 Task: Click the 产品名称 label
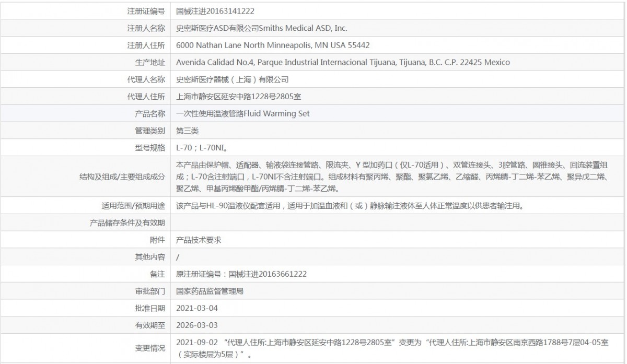(x=150, y=113)
